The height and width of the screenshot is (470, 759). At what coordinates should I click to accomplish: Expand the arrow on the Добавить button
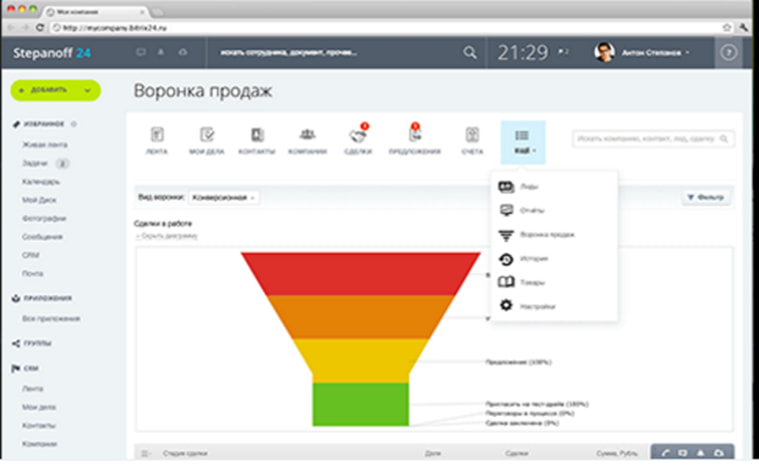pos(88,91)
